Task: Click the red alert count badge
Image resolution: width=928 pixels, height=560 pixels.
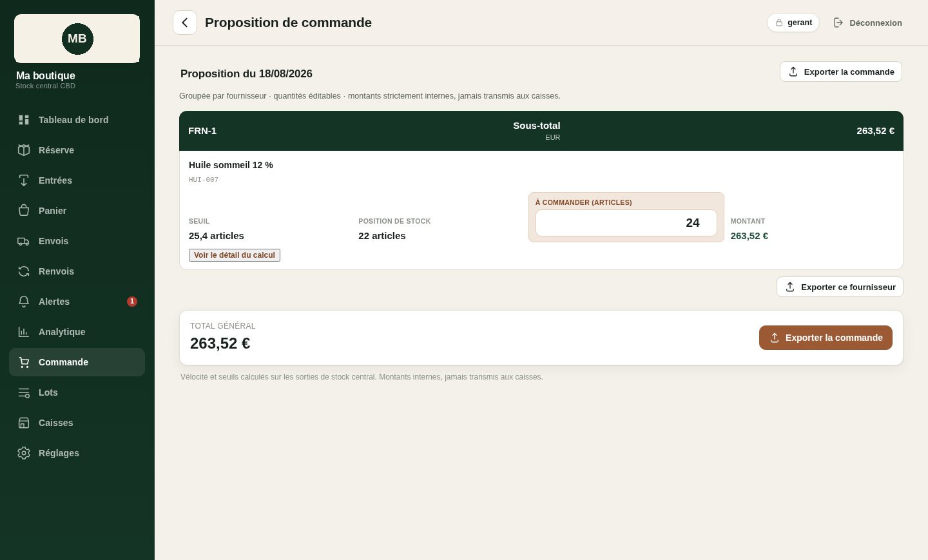Action: tap(132, 302)
